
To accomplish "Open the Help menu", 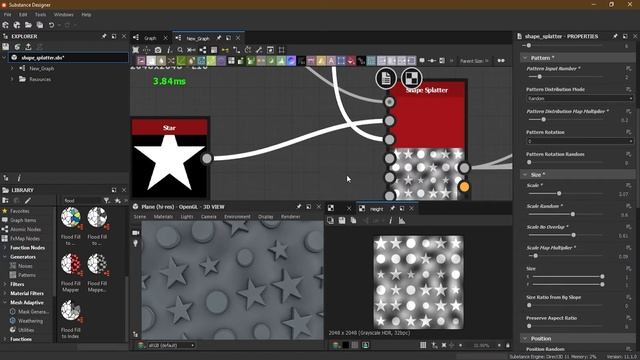I will [86, 15].
